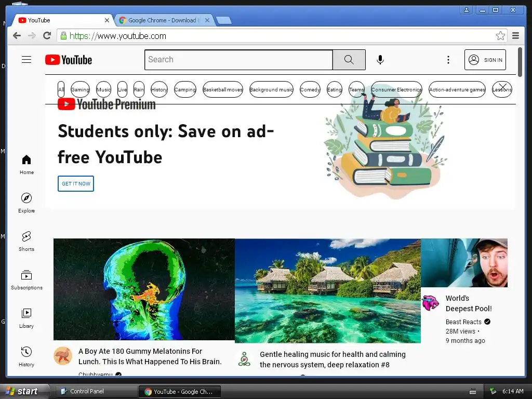
Task: Switch to the Google Chrome Download tab
Action: coord(163,20)
